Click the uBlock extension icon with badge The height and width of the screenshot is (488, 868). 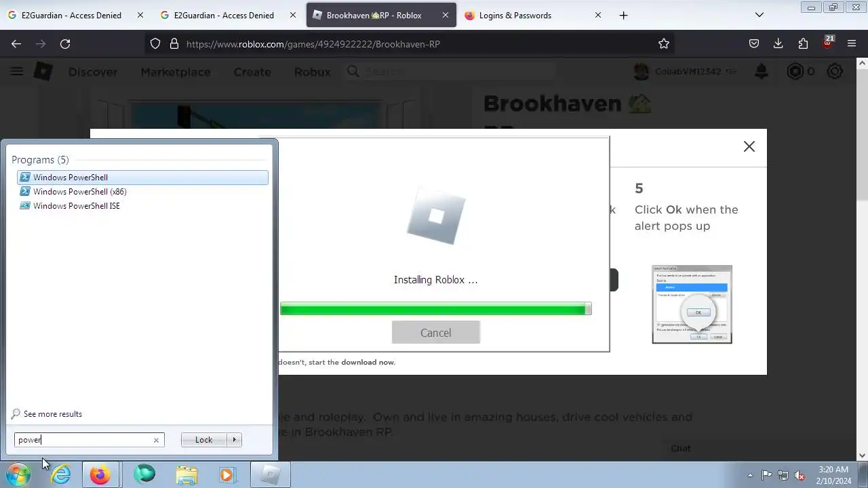pos(827,43)
